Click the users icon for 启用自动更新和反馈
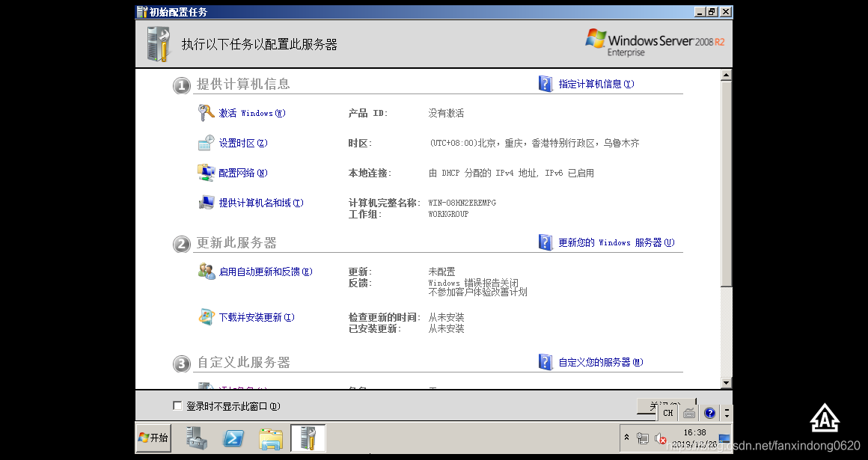Image resolution: width=868 pixels, height=460 pixels. 207,272
